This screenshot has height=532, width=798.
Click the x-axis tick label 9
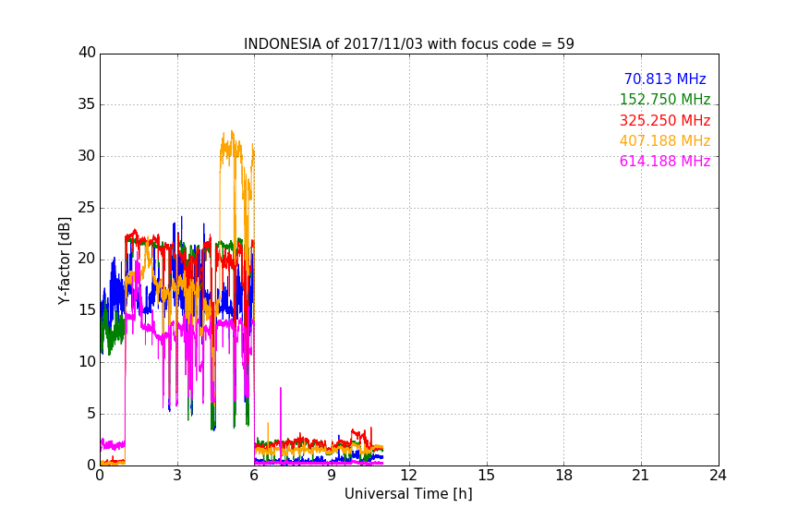(x=332, y=476)
